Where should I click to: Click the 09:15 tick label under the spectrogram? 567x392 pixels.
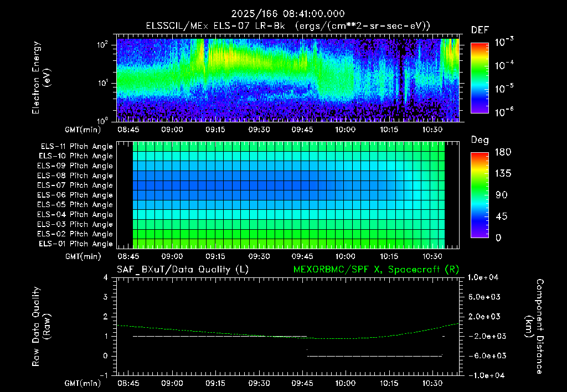[x=215, y=130]
